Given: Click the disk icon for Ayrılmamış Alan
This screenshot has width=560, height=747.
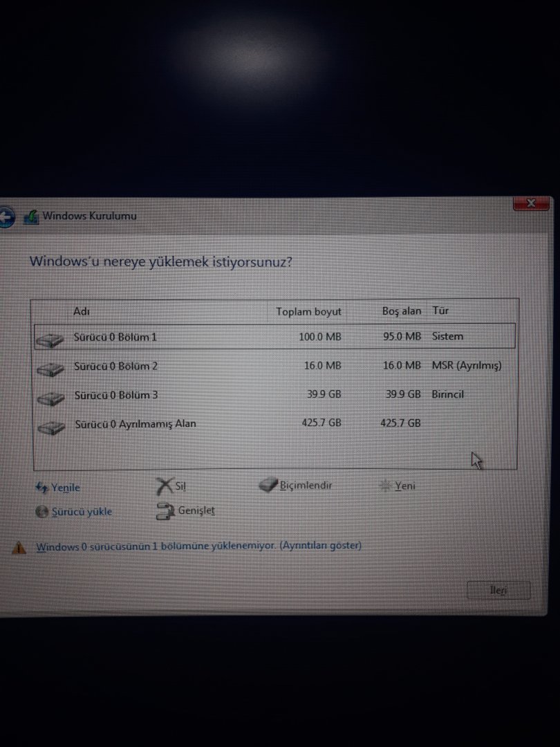Looking at the screenshot, I should pos(51,427).
